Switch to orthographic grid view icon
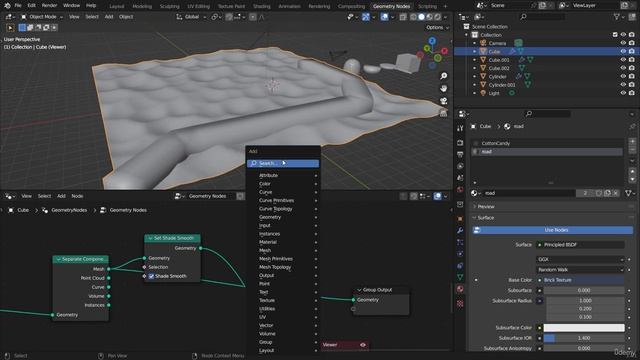Viewport: 640px width, 360px height. tap(443, 113)
